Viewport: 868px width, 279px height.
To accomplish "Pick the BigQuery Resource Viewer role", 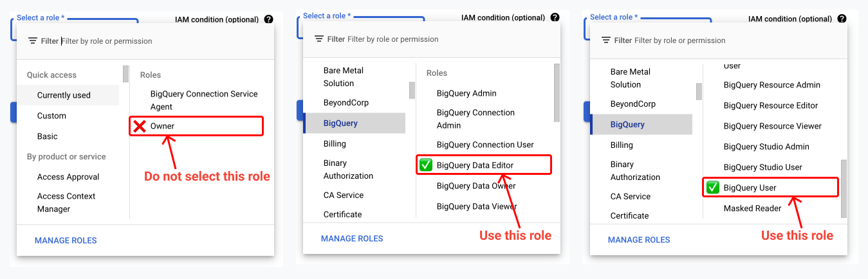I will click(773, 126).
